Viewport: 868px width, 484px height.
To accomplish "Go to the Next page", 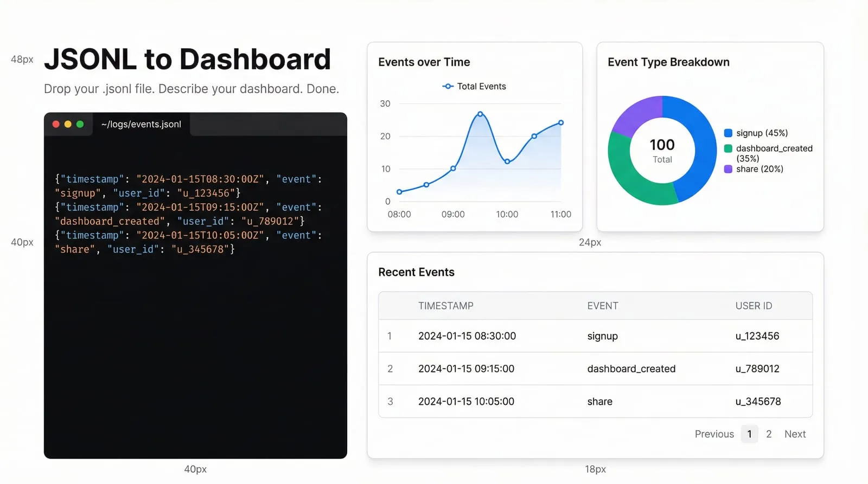I will click(x=795, y=434).
